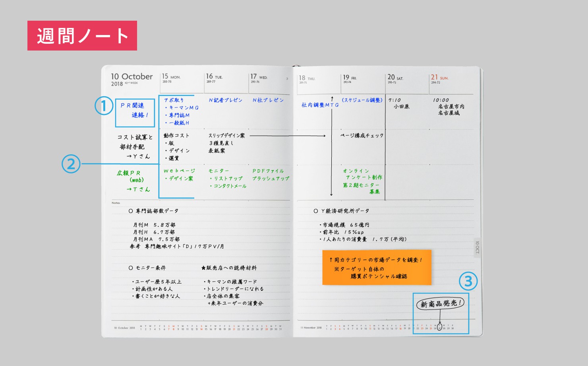Click the "(スケジュール調整)" entry on Friday

click(362, 100)
